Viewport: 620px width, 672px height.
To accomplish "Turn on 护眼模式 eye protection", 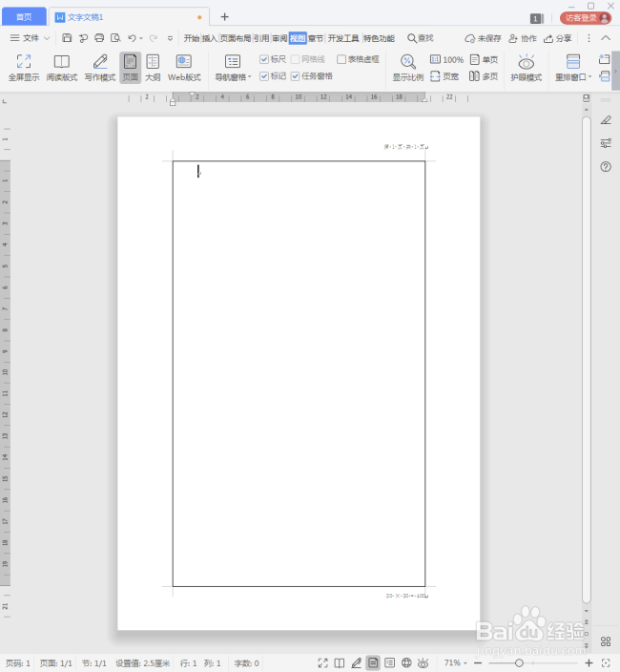I will point(527,67).
